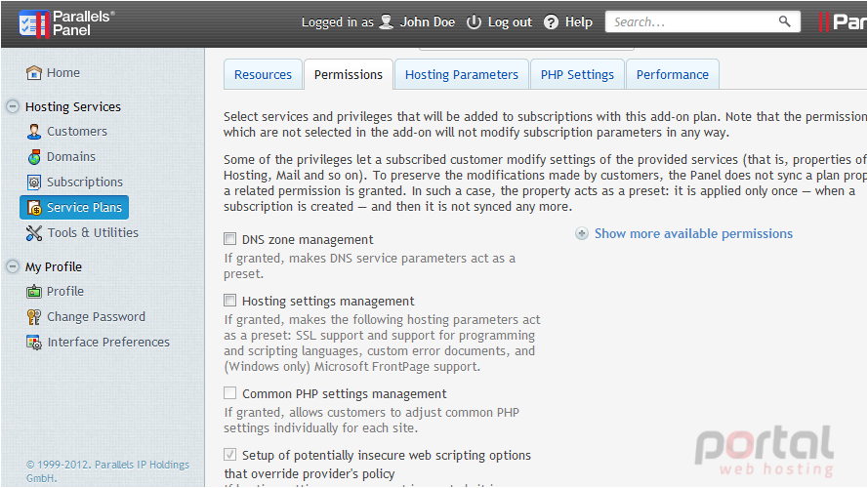The width and height of the screenshot is (868, 488).
Task: Open the Profile link
Action: (65, 292)
